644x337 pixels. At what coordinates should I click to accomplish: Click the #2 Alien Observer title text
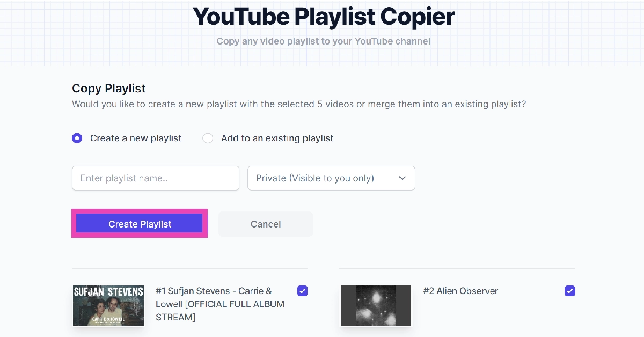click(x=460, y=291)
